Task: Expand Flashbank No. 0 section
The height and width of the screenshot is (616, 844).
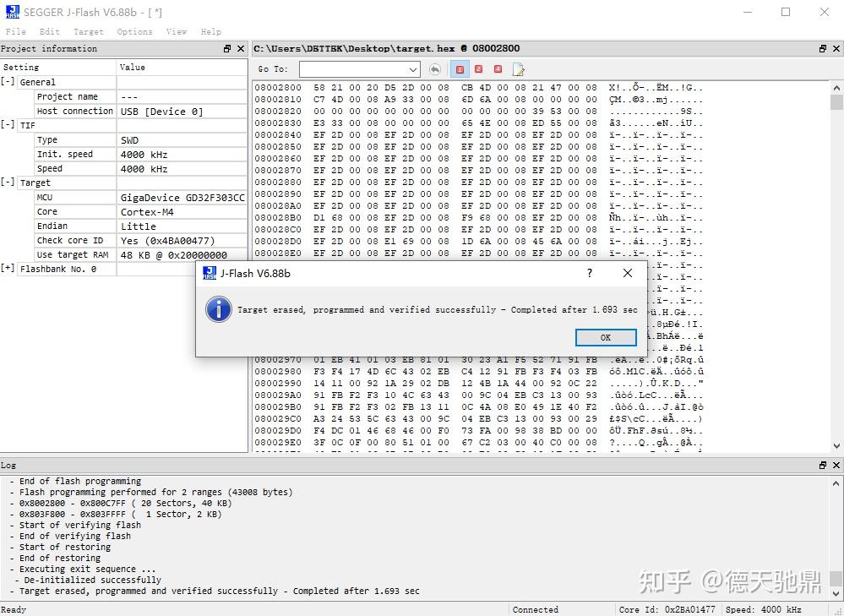Action: tap(8, 270)
